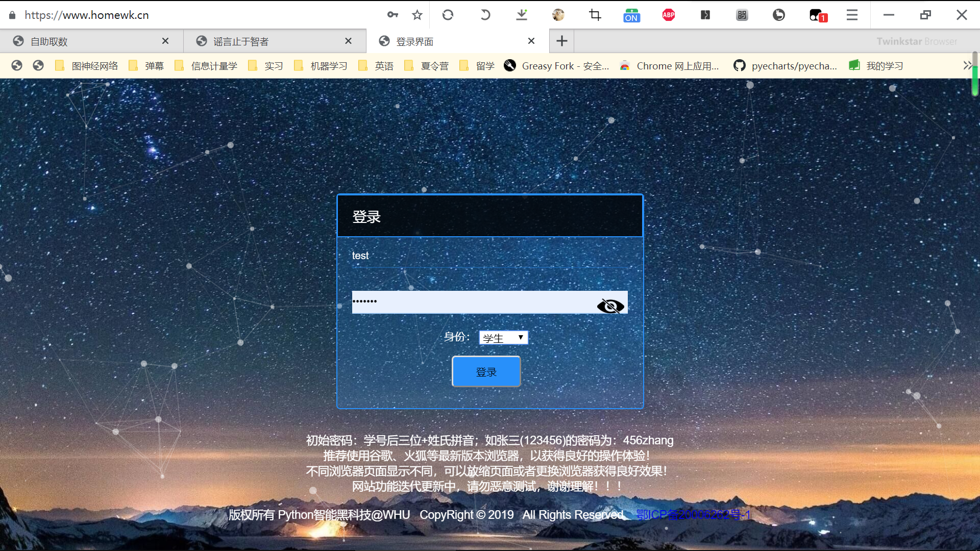This screenshot has width=980, height=551.
Task: Click the blue 登录 submit button
Action: pyautogui.click(x=486, y=371)
